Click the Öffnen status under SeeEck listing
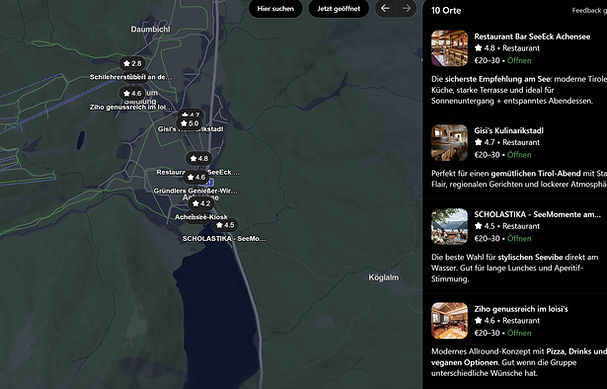This screenshot has height=389, width=607. pos(519,61)
